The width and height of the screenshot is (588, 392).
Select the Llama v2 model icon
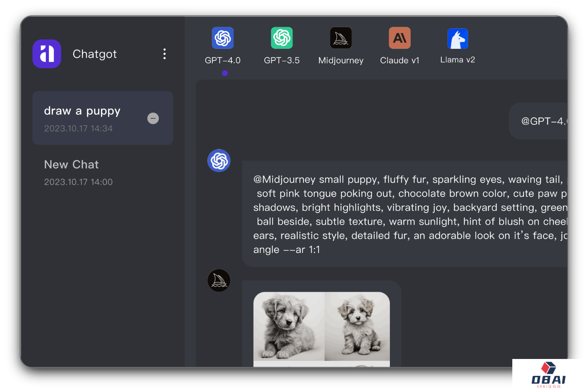(458, 39)
